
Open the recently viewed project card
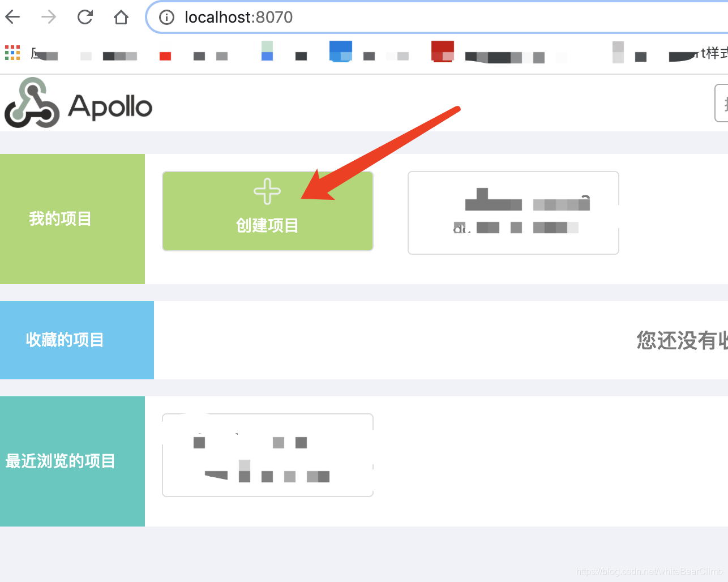(x=268, y=455)
